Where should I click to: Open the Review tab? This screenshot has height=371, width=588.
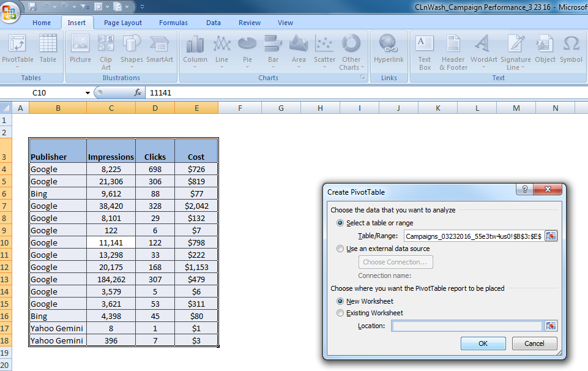(x=249, y=23)
